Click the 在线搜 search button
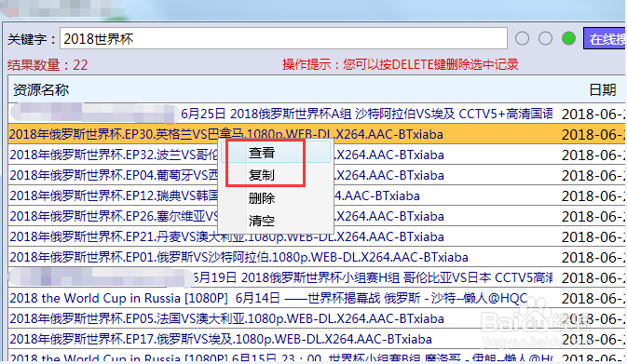Screen dimensions: 627x364 605,38
